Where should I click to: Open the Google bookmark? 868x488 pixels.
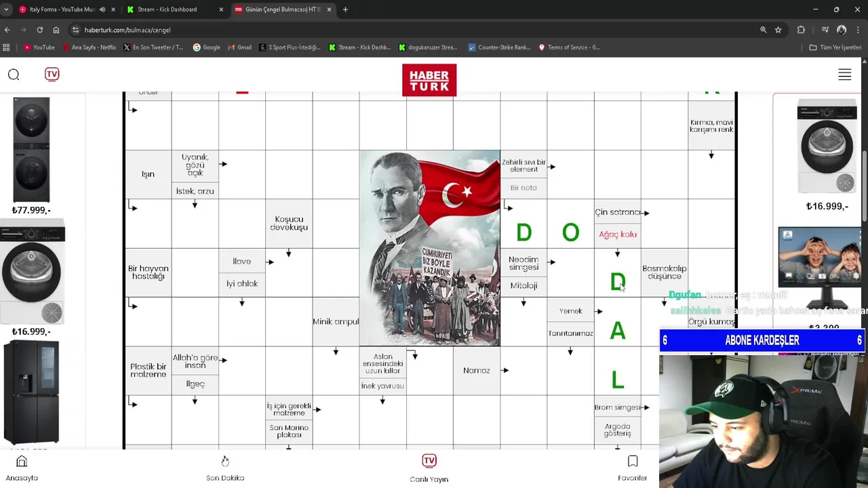point(207,47)
